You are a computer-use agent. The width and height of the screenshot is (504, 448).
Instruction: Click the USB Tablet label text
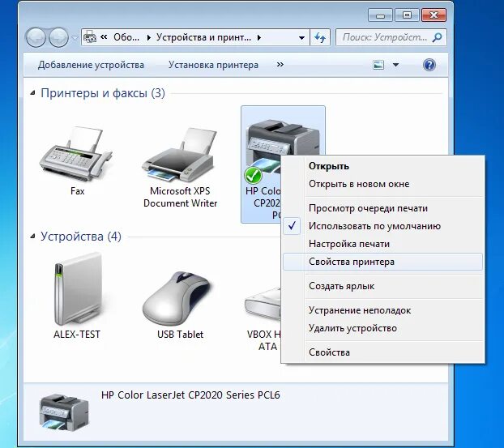180,335
